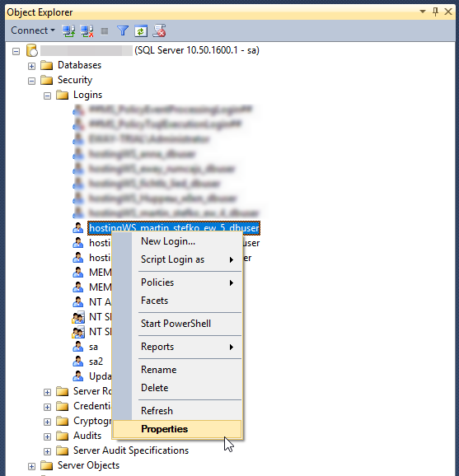Click the Server Objects folder icon
Screen dimensions: 459x476
[x=46, y=465]
